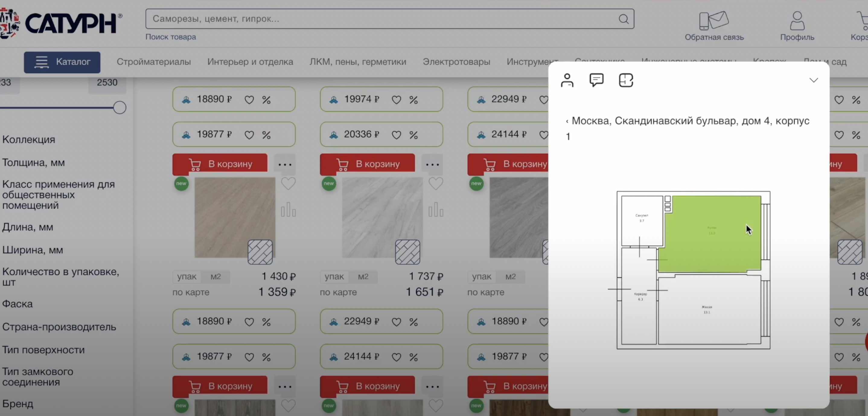Switch units to м2 on 1 737 ₽ product
The image size is (868, 416).
point(363,277)
